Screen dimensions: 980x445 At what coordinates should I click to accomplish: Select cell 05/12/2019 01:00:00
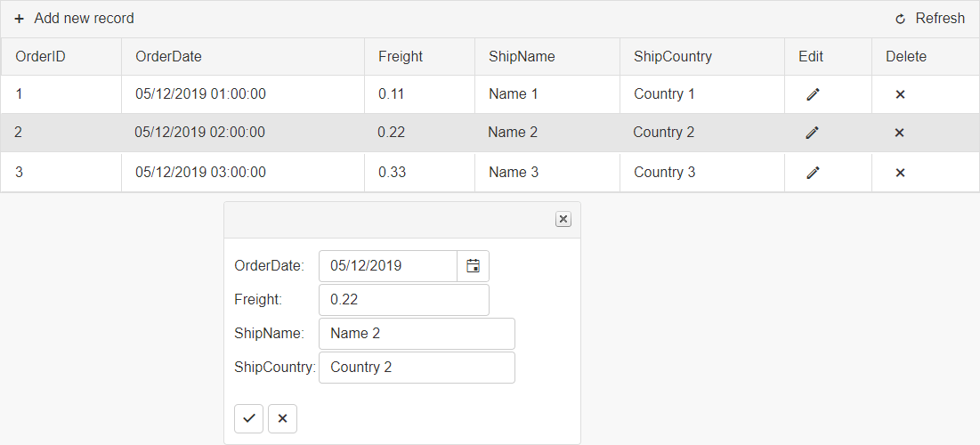[x=243, y=94]
